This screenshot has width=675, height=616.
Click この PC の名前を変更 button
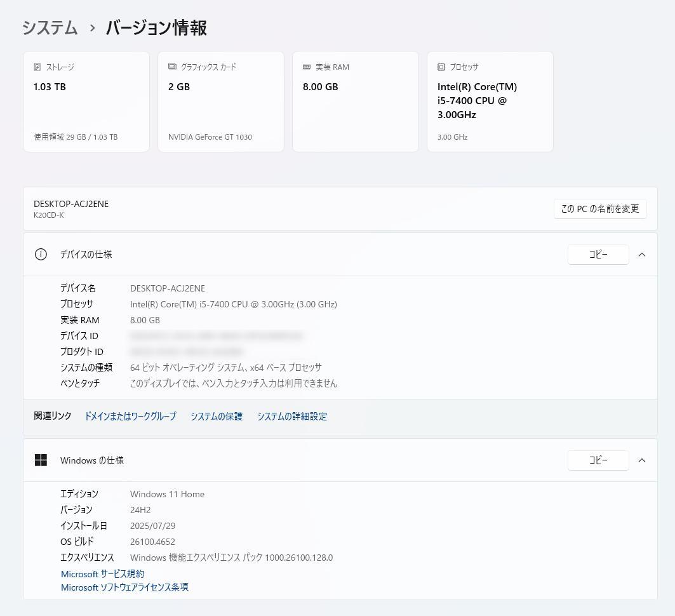point(599,208)
